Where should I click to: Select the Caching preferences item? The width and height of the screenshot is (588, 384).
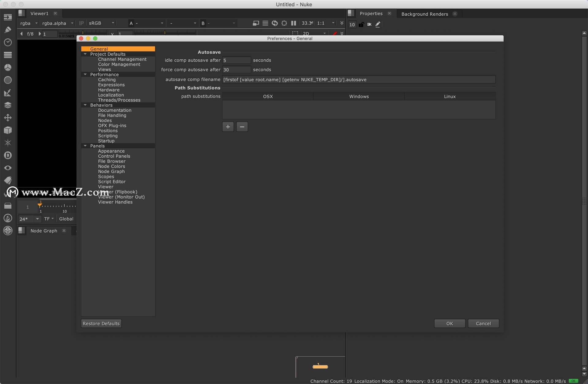(x=107, y=80)
